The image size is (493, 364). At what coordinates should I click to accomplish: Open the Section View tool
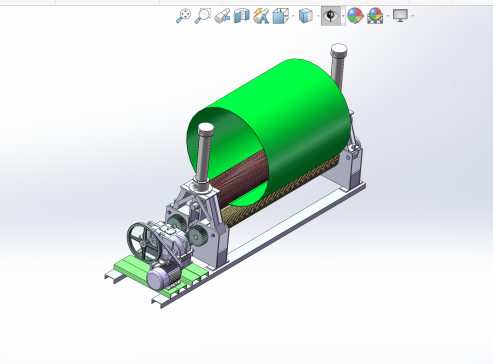(x=242, y=16)
